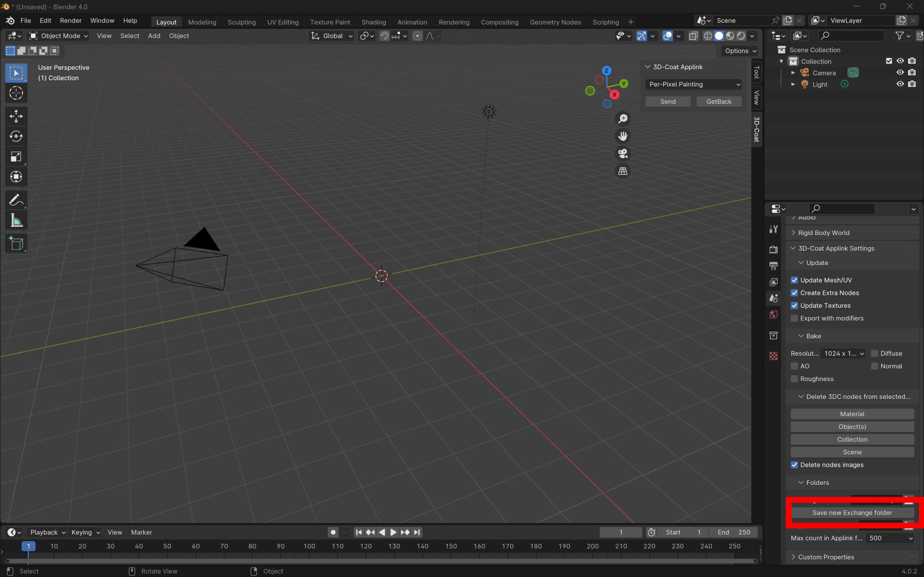The image size is (924, 577).
Task: Click the Add Cube tool icon
Action: tap(16, 243)
